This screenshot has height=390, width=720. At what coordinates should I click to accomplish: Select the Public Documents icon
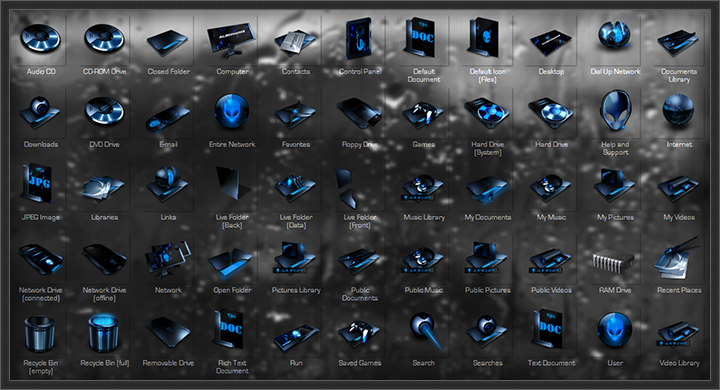point(360,262)
